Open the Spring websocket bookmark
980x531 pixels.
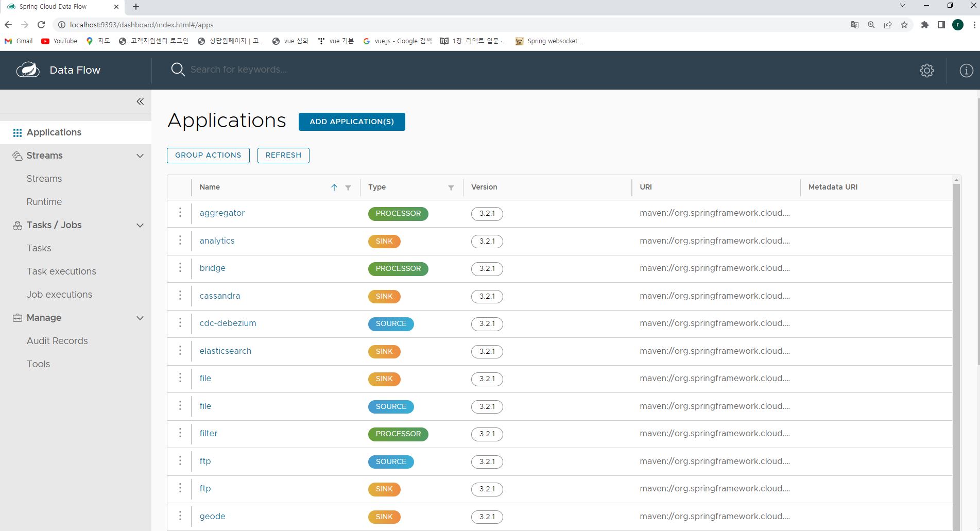point(549,41)
